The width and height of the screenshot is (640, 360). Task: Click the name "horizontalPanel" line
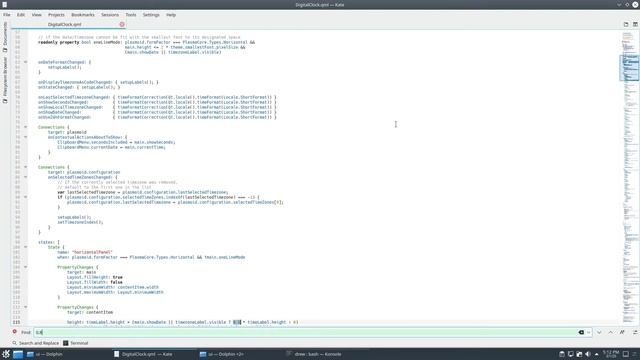(85, 252)
